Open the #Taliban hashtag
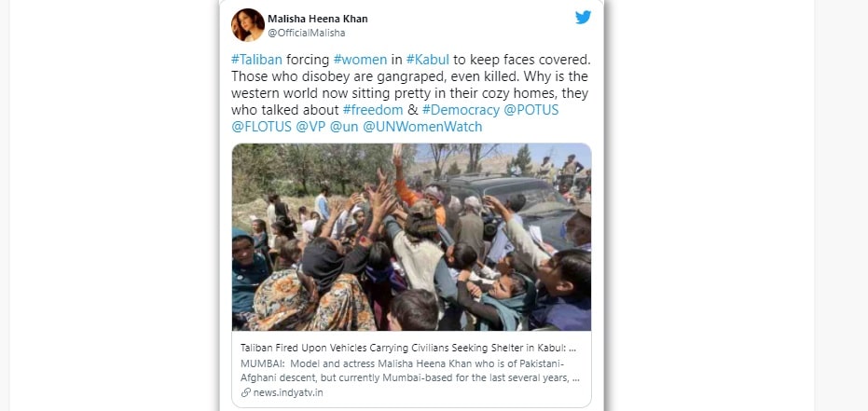Screen dimensions: 868x411 click(257, 60)
